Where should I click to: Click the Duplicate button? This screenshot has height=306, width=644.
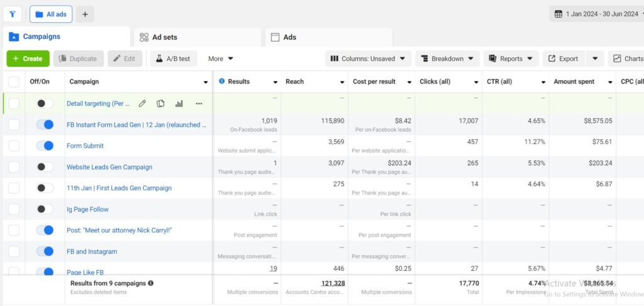pos(79,59)
